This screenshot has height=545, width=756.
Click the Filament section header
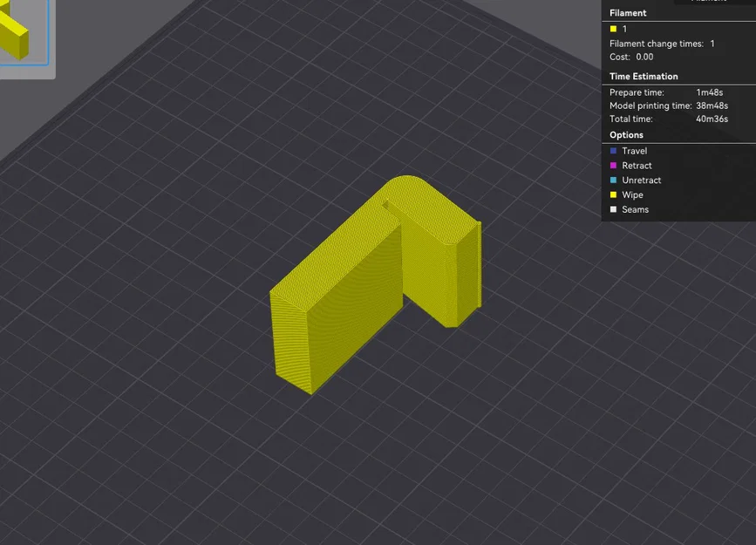point(627,13)
